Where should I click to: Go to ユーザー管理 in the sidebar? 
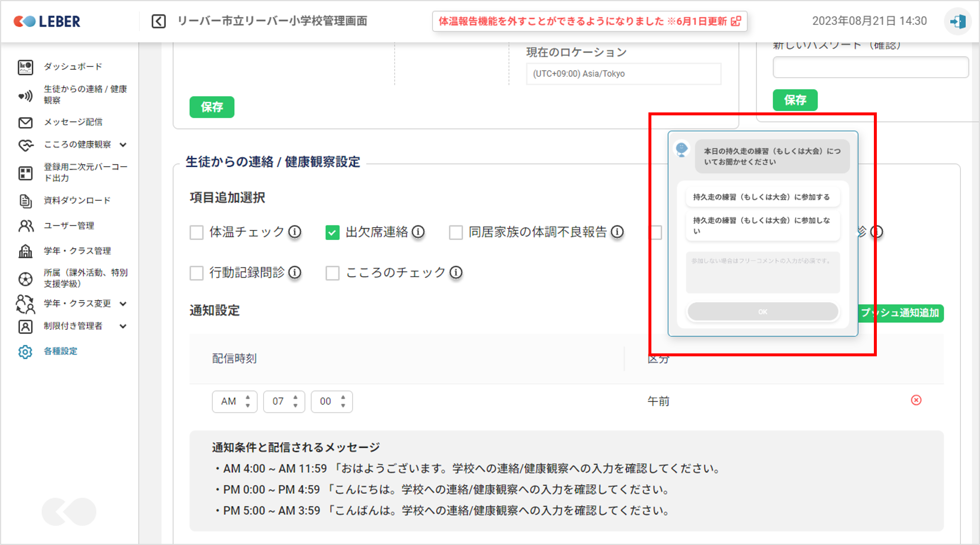(68, 225)
